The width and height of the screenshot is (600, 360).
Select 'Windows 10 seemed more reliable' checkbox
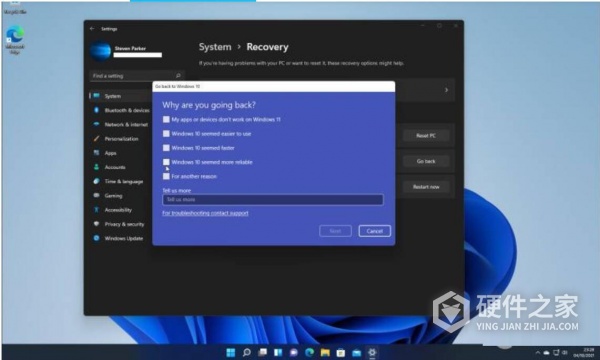(166, 162)
